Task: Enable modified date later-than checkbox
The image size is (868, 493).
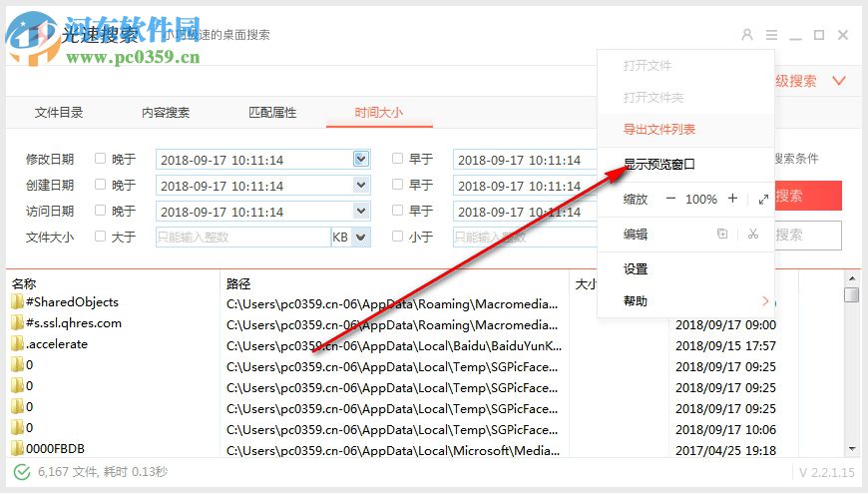Action: point(100,159)
